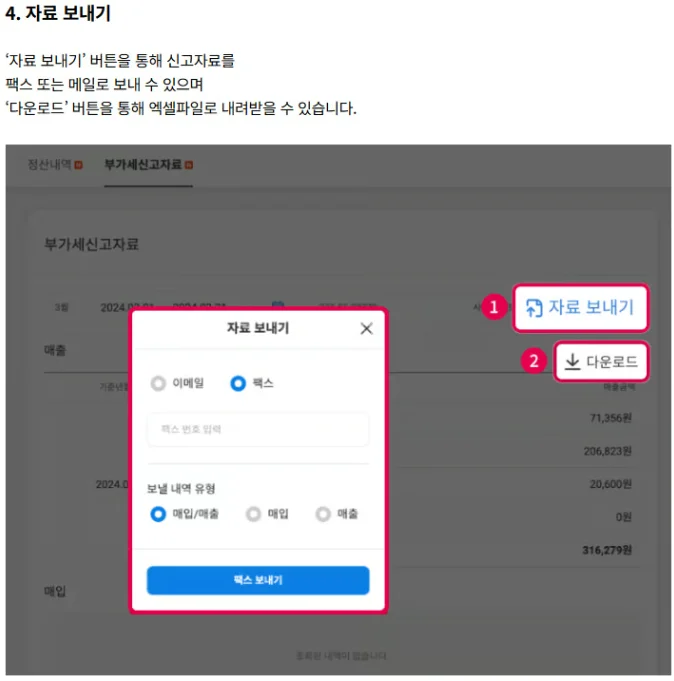This screenshot has height=681, width=674.
Task: Choose the 매출 only radio option
Action: (322, 514)
